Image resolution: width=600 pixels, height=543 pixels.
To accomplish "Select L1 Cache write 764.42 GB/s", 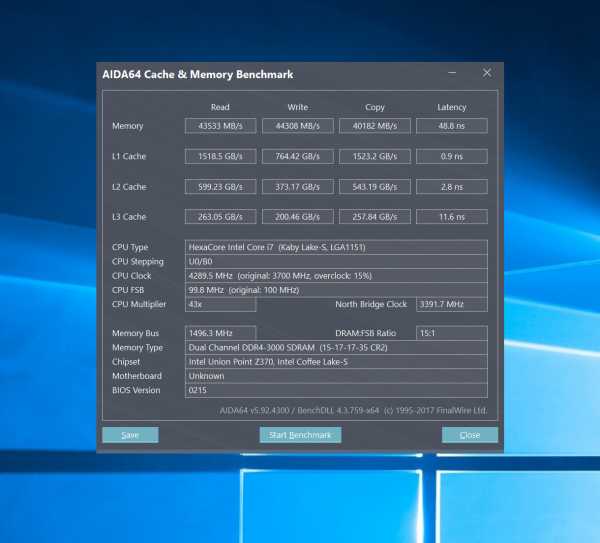I will pyautogui.click(x=298, y=156).
